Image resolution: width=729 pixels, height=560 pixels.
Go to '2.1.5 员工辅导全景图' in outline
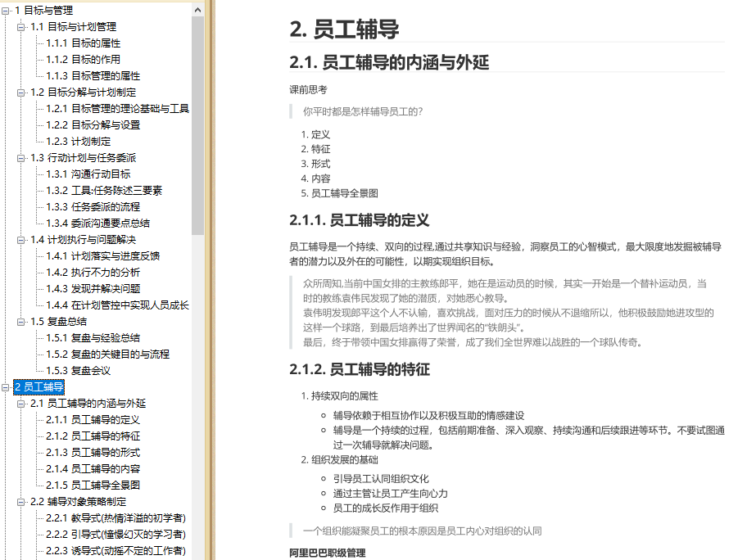93,485
